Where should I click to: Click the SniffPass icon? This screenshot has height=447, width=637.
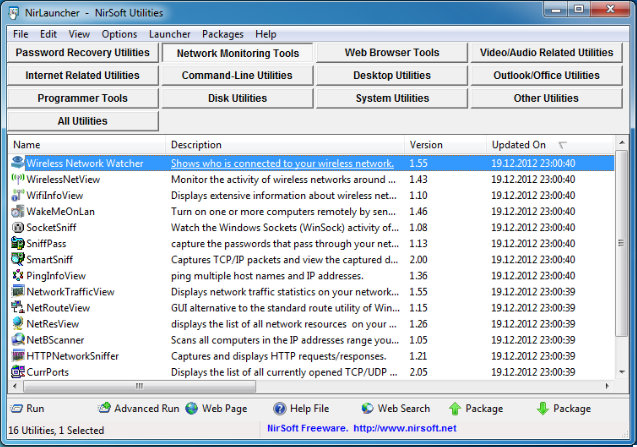click(x=17, y=243)
